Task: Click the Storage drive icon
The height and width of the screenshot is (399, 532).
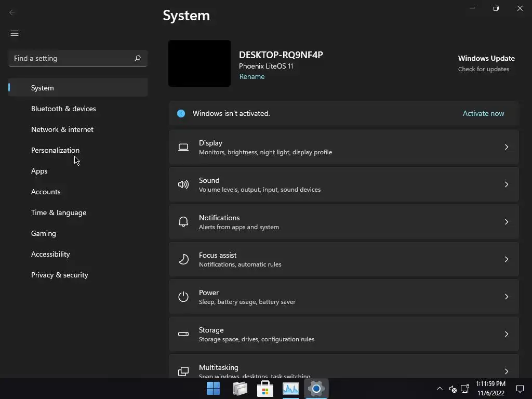Action: point(183,334)
